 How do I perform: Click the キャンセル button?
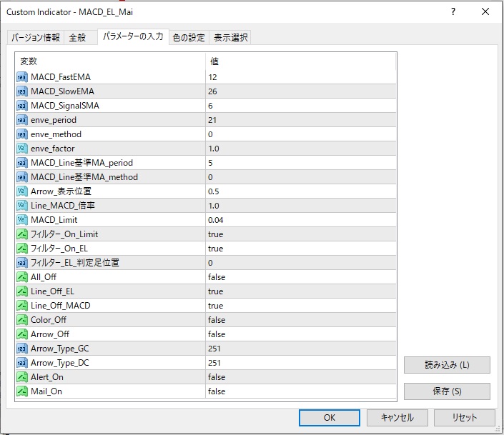click(397, 418)
